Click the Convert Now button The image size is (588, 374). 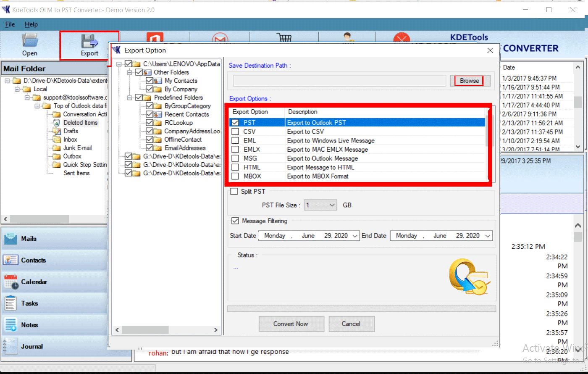coord(290,324)
